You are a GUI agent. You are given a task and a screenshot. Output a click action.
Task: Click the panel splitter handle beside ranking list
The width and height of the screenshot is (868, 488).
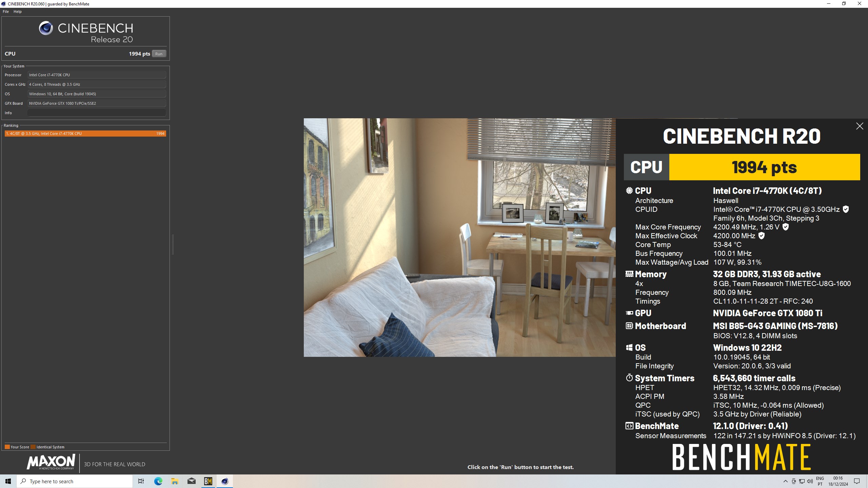click(x=173, y=244)
